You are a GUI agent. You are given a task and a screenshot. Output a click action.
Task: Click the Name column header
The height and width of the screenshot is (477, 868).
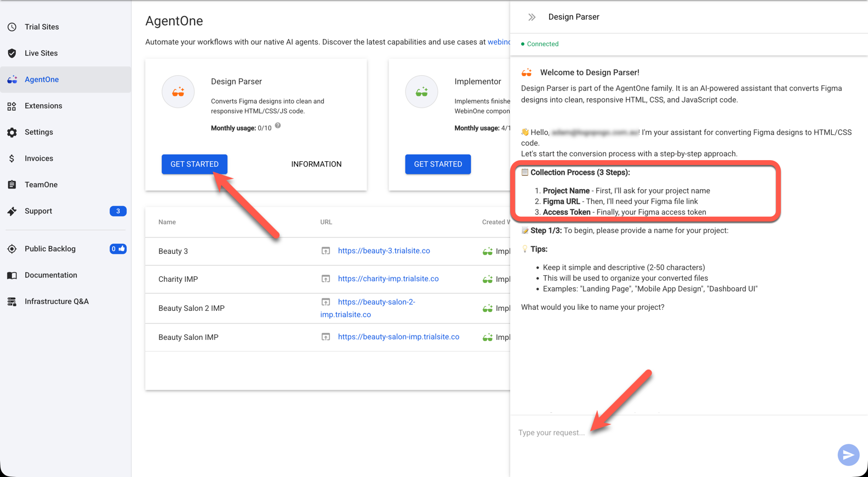pos(167,222)
